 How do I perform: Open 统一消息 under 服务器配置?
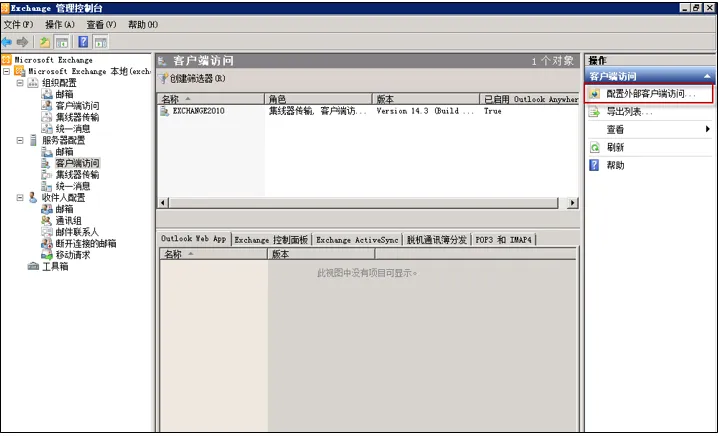point(72,186)
